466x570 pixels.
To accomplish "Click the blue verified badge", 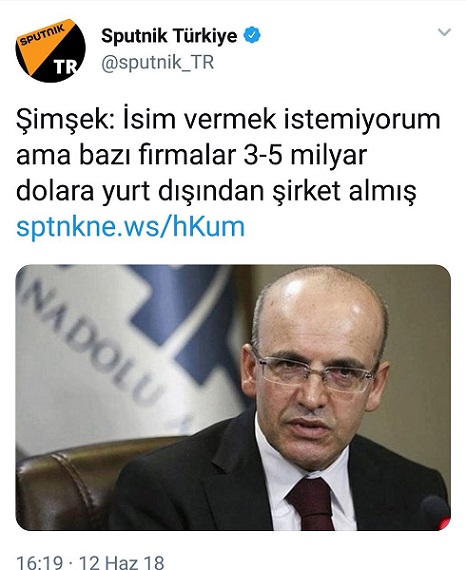I will 252,35.
